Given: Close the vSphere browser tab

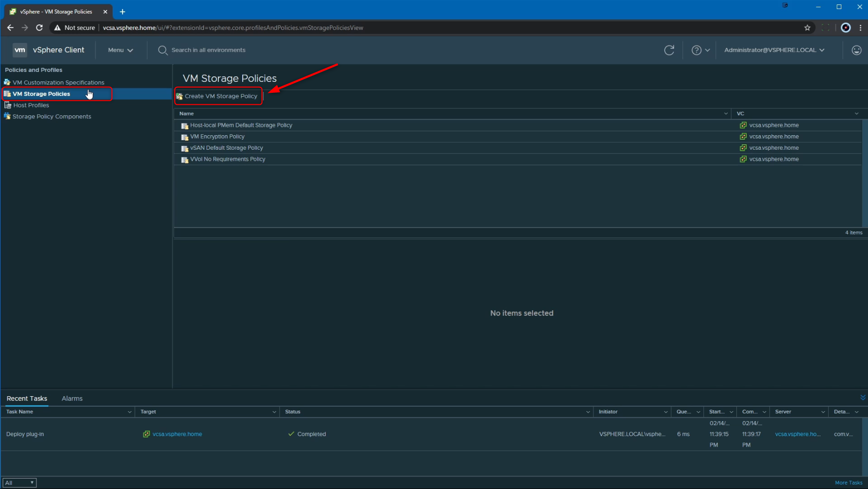Looking at the screenshot, I should [105, 11].
